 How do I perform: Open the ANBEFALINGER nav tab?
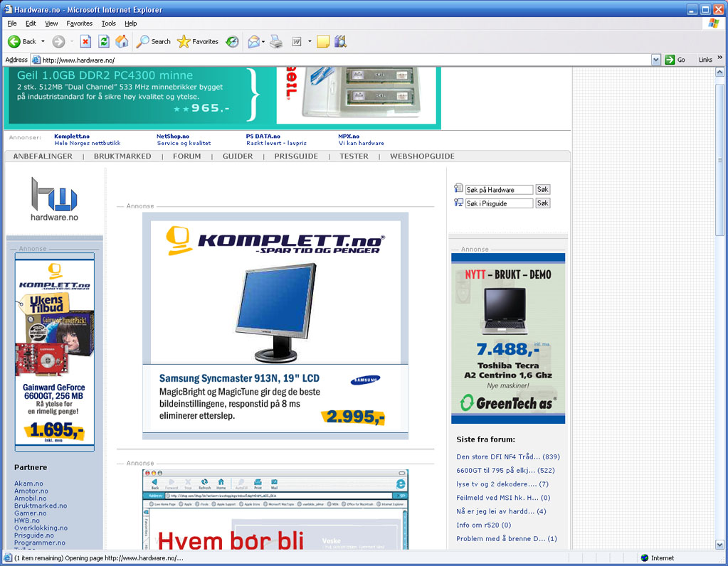pyautogui.click(x=43, y=156)
